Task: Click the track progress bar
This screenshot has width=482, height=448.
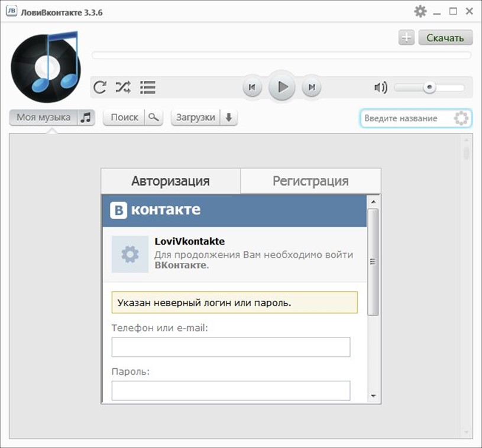Action: (x=282, y=56)
